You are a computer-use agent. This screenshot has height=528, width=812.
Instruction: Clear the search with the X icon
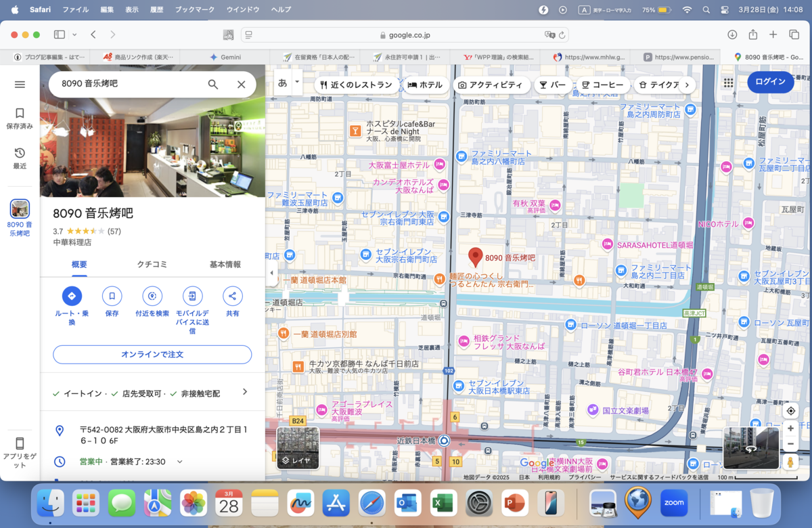pos(241,85)
